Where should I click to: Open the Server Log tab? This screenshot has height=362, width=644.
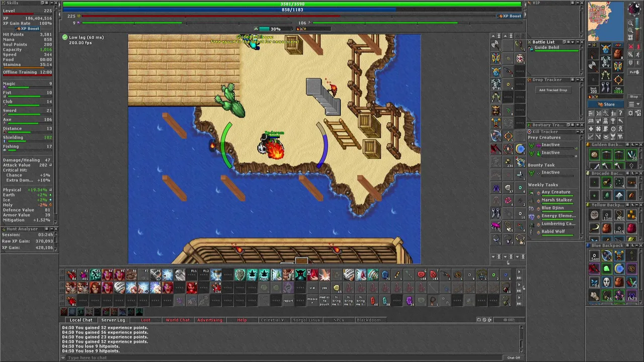coord(113,320)
